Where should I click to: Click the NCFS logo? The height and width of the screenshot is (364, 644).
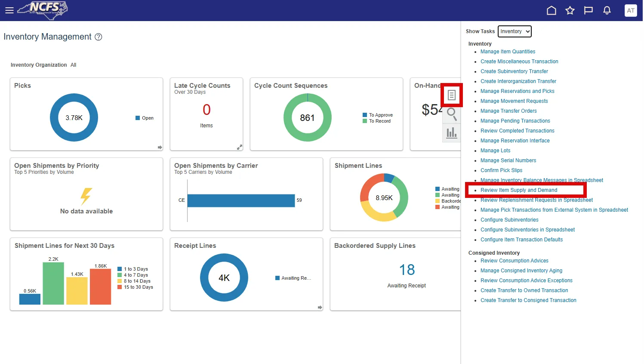click(x=43, y=9)
